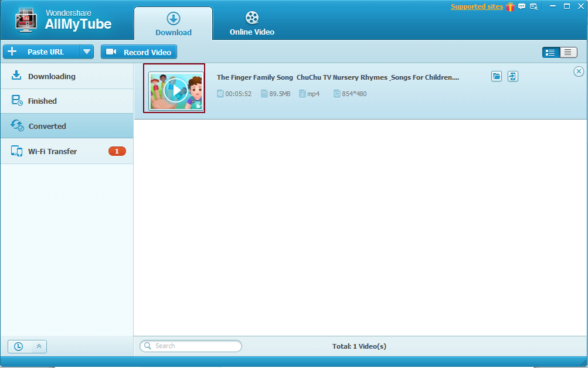The image size is (588, 368).
Task: Click the Downloading arrow icon in sidebar
Action: click(16, 76)
